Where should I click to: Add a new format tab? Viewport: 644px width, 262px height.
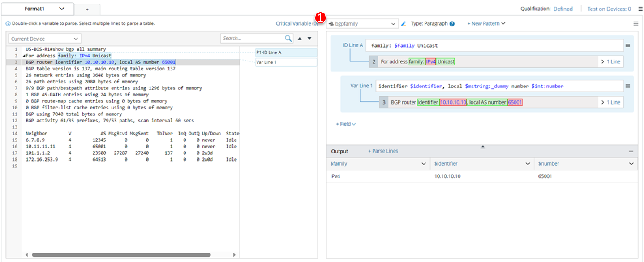(x=87, y=9)
